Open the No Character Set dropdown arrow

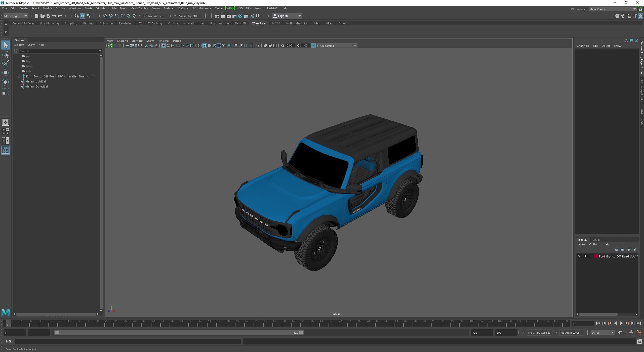[x=524, y=332]
